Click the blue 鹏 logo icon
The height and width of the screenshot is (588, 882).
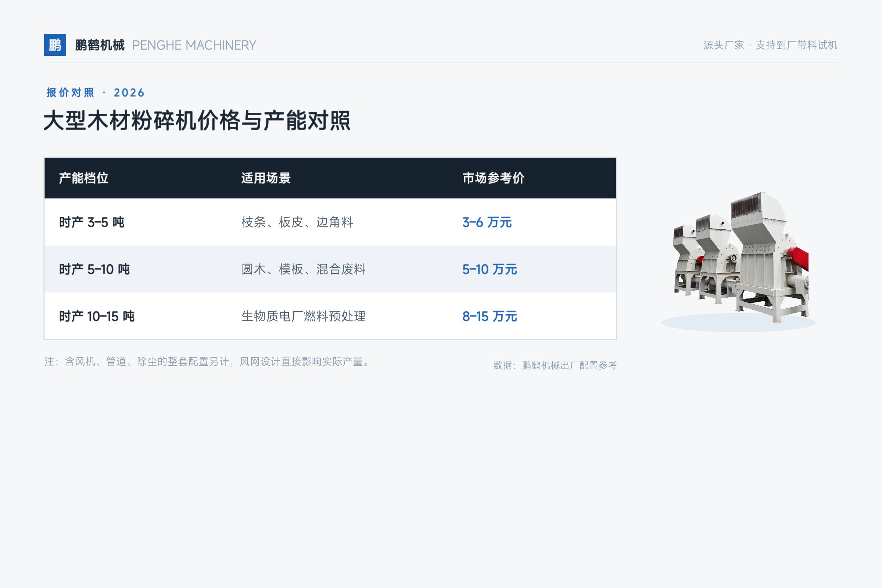55,45
